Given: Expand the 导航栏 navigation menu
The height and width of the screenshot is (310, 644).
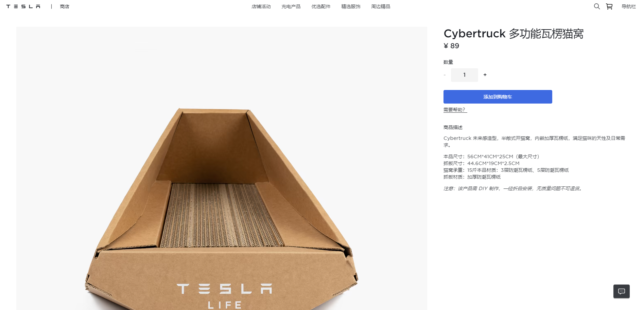Looking at the screenshot, I should pos(628,6).
